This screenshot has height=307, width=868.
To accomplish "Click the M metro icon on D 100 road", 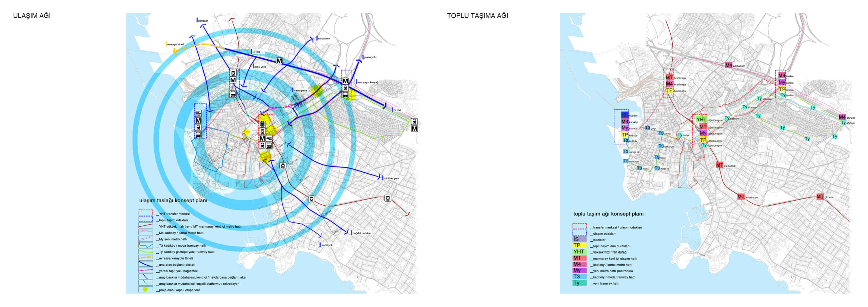I will click(x=279, y=61).
